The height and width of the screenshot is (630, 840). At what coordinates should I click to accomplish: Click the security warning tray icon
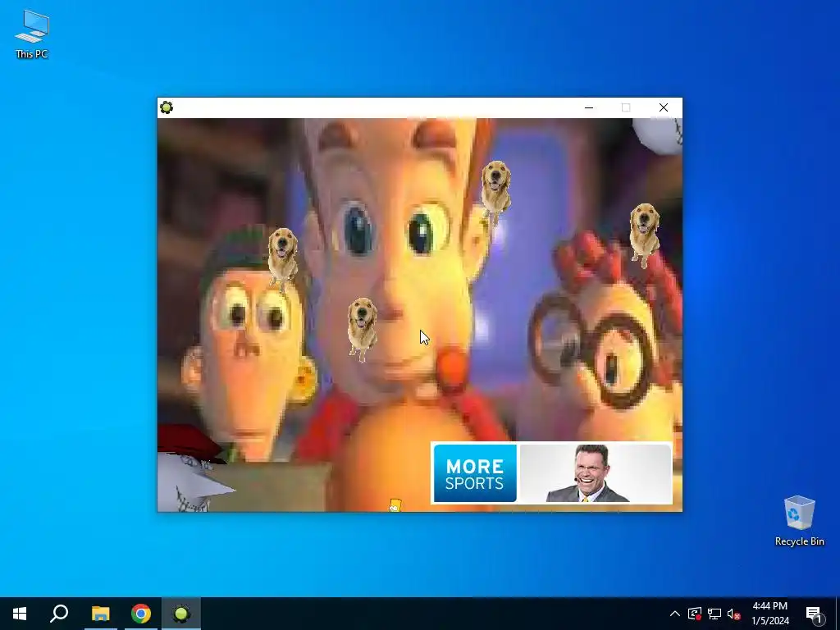tap(695, 614)
